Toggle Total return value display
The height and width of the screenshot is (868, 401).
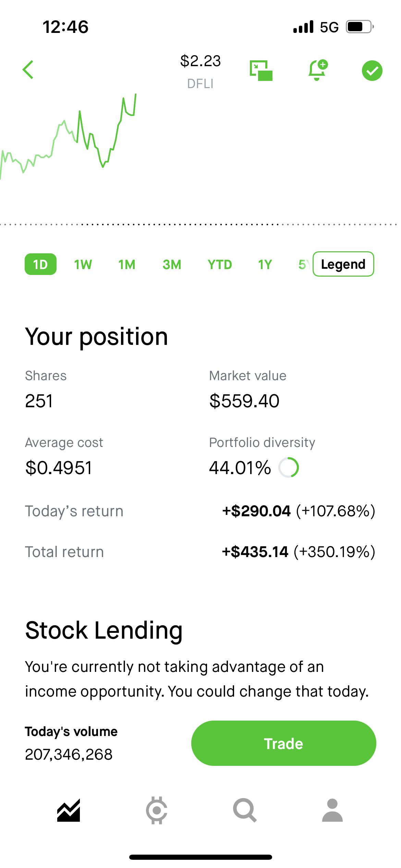[x=299, y=552]
